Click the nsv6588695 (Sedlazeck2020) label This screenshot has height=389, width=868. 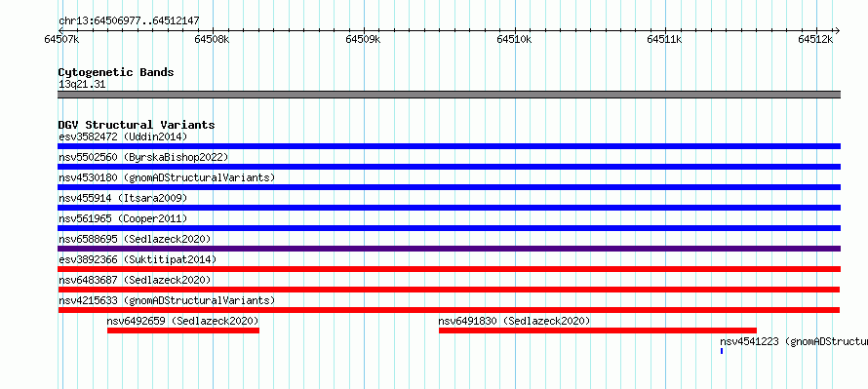point(135,239)
